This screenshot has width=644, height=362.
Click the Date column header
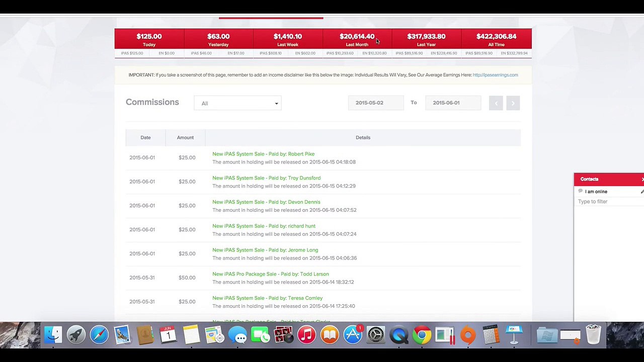145,137
